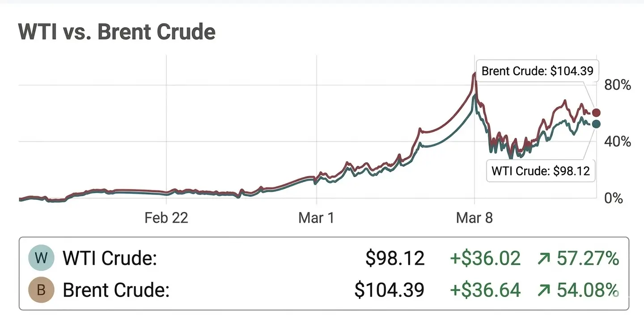Click the +$36.64 Brent change value
The width and height of the screenshot is (644, 322).
[485, 290]
